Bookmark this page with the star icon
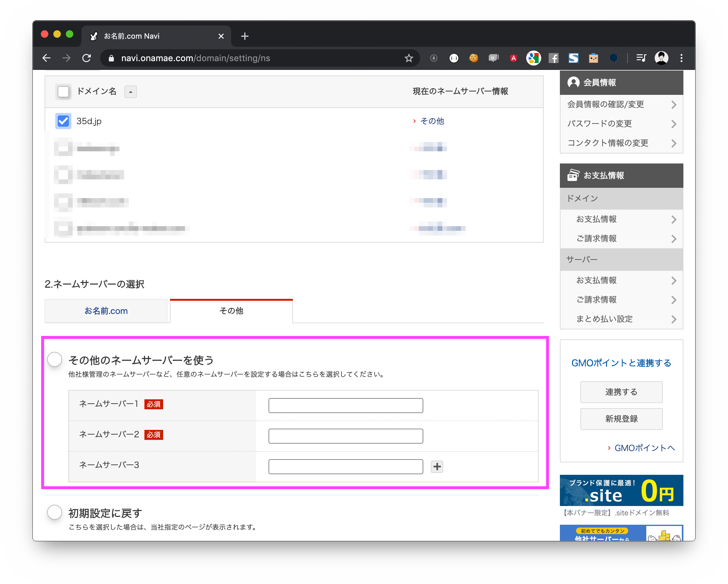The width and height of the screenshot is (728, 584). [x=409, y=58]
